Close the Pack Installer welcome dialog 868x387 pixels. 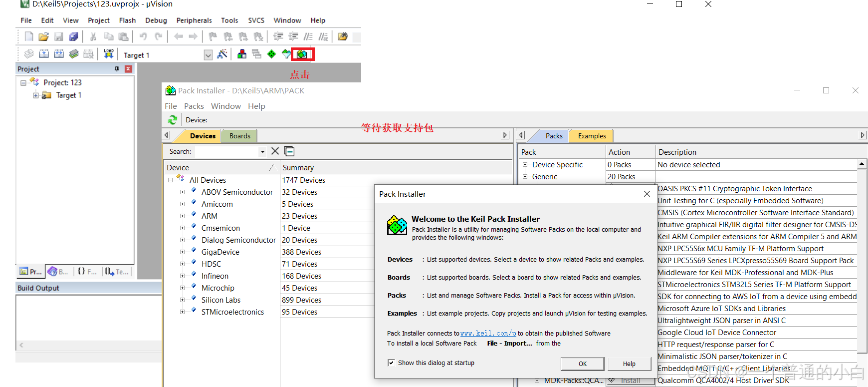click(647, 194)
